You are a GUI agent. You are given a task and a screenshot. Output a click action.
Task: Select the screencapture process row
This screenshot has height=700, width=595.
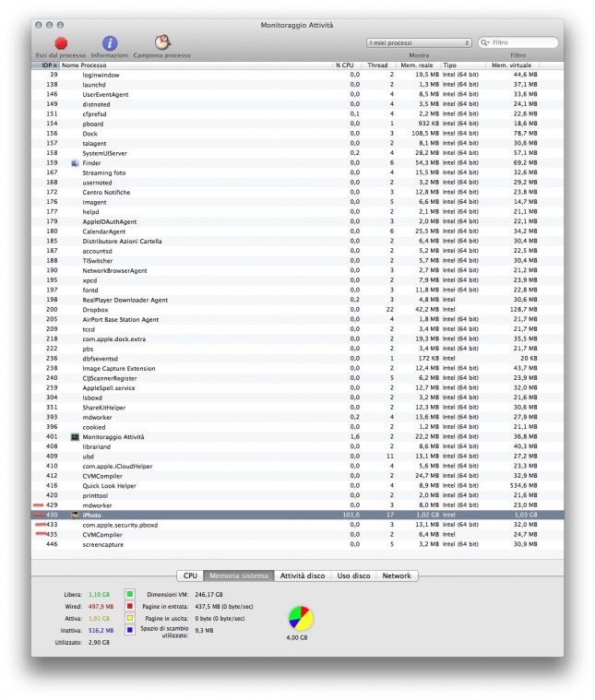tap(297, 545)
